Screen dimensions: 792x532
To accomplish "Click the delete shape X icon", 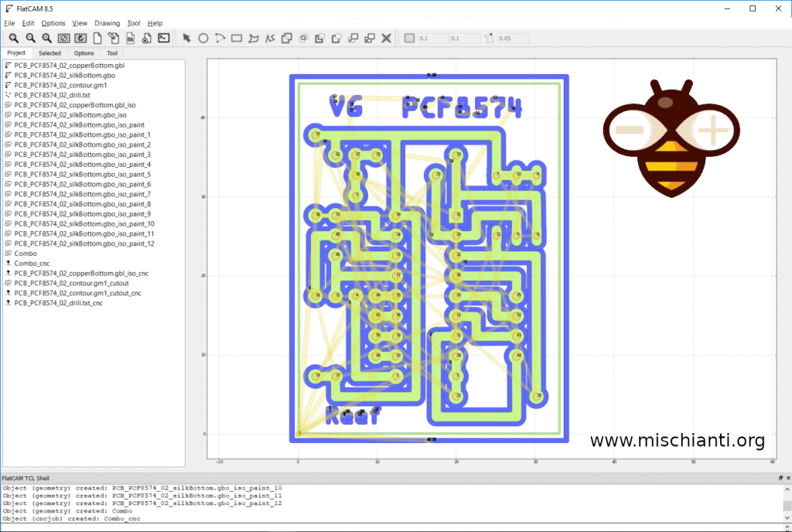I will click(387, 38).
